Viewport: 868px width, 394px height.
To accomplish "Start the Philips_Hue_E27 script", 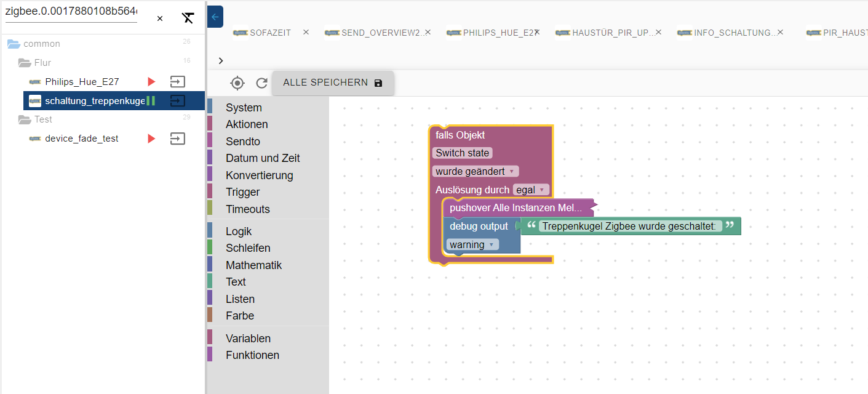I will pyautogui.click(x=151, y=81).
